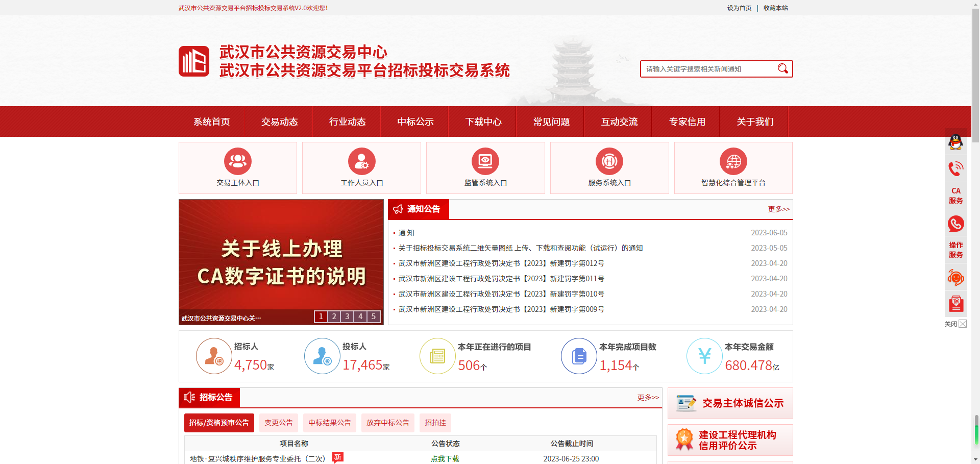
Task: Click the 收藏本站 link
Action: click(x=775, y=8)
